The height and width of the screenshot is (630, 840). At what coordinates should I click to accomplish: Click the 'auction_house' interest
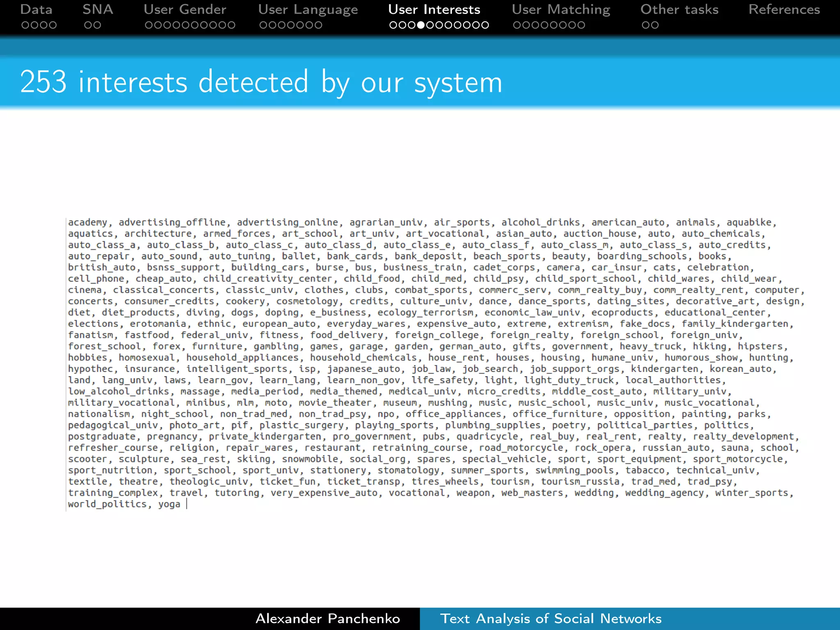coord(600,234)
